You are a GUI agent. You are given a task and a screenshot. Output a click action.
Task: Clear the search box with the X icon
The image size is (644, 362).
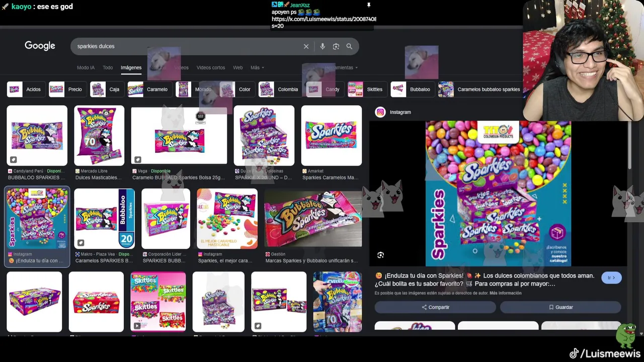coord(306,46)
